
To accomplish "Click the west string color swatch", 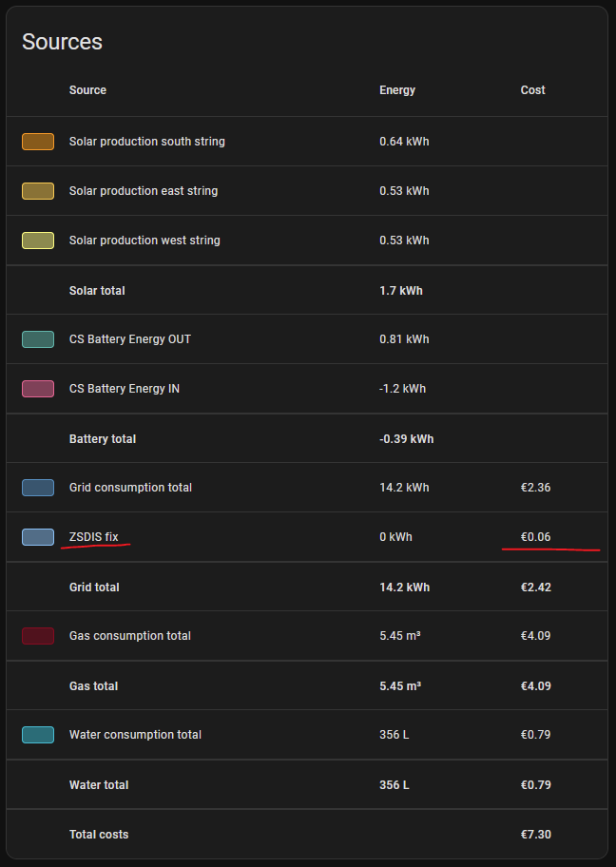I will click(x=38, y=241).
